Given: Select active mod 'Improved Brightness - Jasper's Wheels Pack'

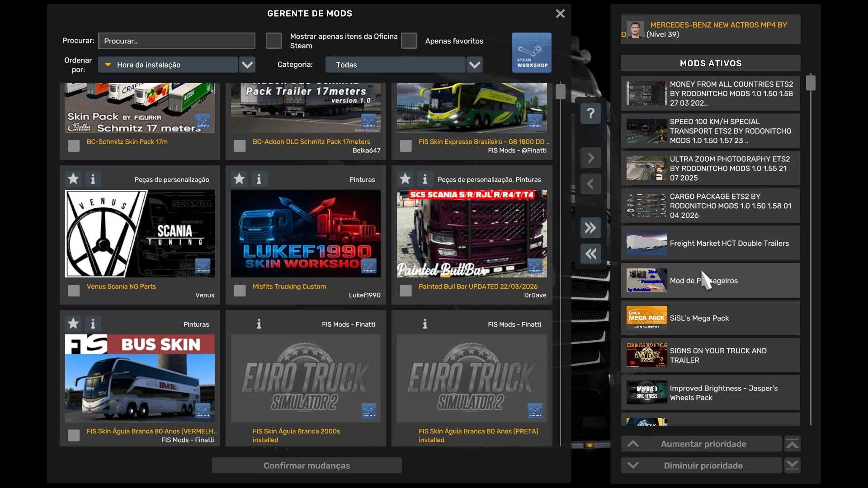Looking at the screenshot, I should click(711, 393).
